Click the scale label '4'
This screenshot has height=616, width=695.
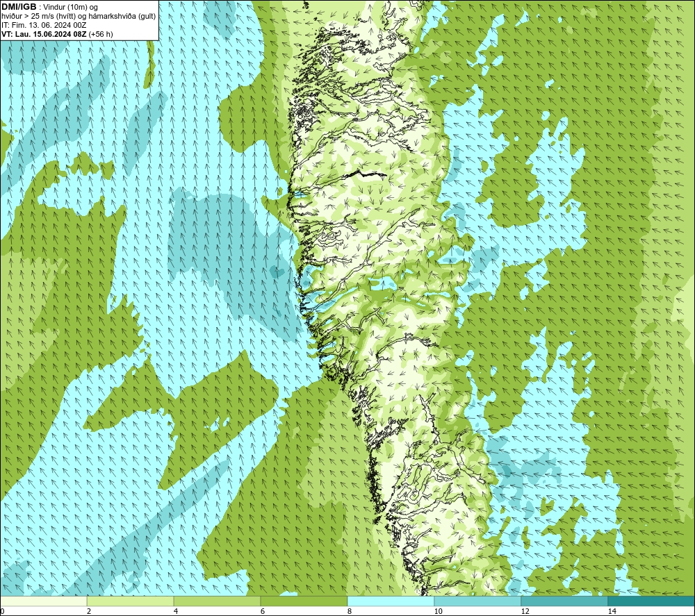click(176, 611)
